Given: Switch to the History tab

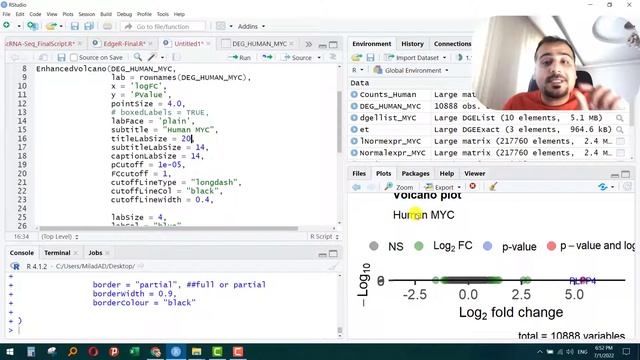Looking at the screenshot, I should [x=412, y=44].
